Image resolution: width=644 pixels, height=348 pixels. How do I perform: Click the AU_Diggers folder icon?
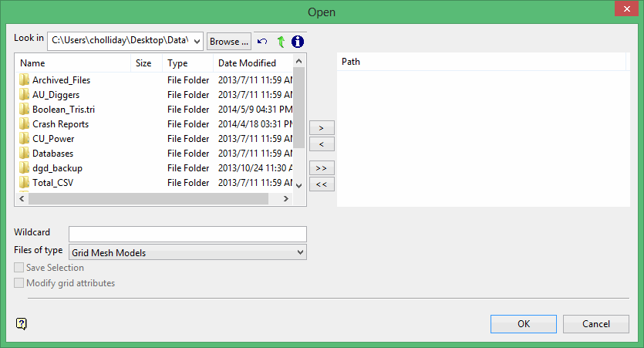coord(24,94)
